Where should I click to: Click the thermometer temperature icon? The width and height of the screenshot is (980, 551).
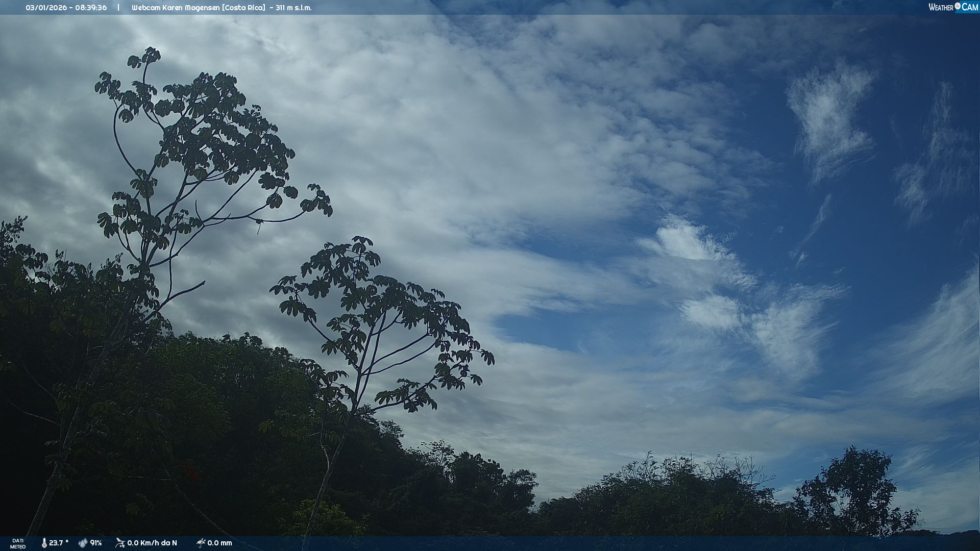(x=44, y=543)
